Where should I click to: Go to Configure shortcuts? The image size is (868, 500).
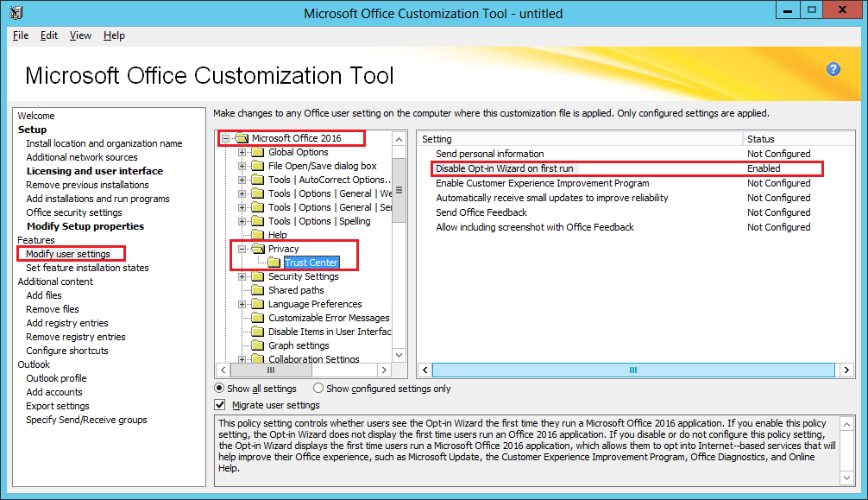tap(67, 351)
